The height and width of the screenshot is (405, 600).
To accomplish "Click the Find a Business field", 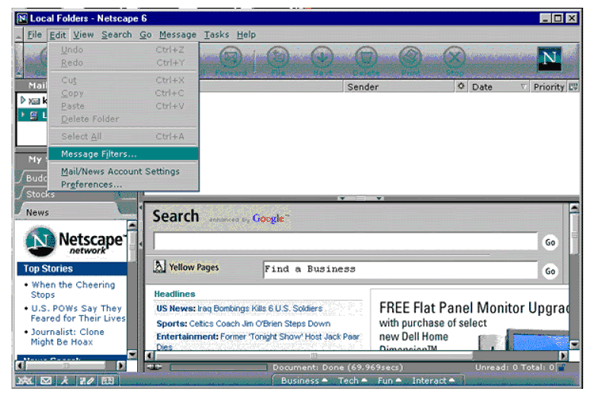I will 400,269.
